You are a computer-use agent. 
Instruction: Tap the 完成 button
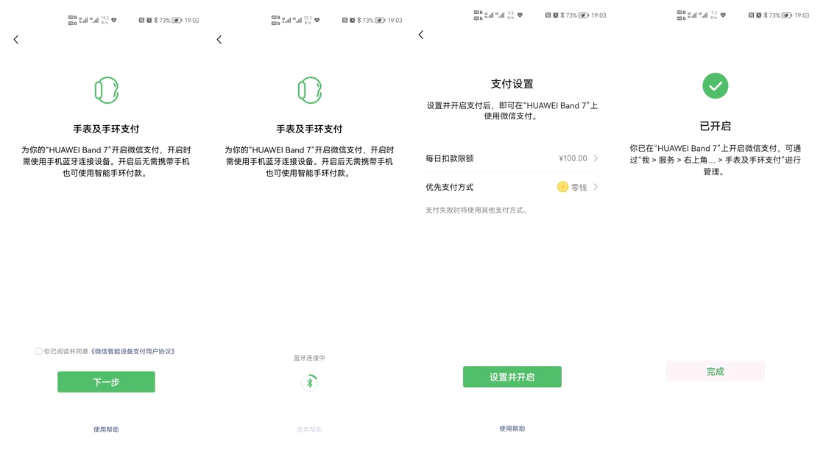pos(715,371)
